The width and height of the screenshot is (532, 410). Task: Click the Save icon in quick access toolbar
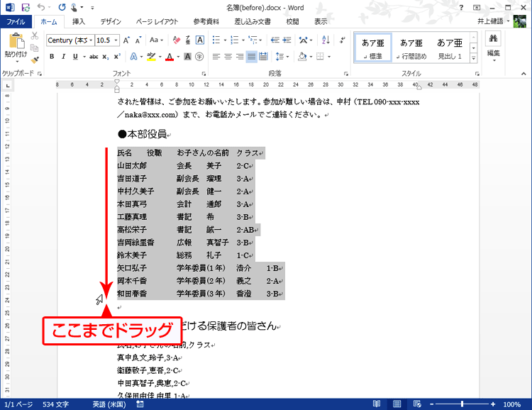pyautogui.click(x=26, y=8)
